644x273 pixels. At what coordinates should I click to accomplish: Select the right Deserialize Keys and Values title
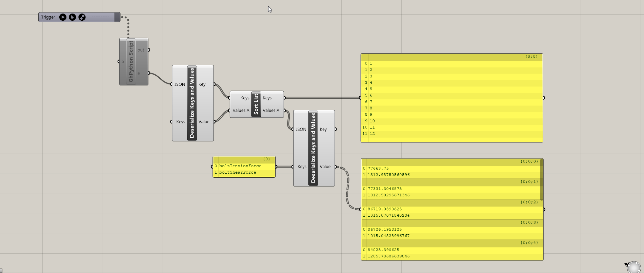click(x=313, y=148)
